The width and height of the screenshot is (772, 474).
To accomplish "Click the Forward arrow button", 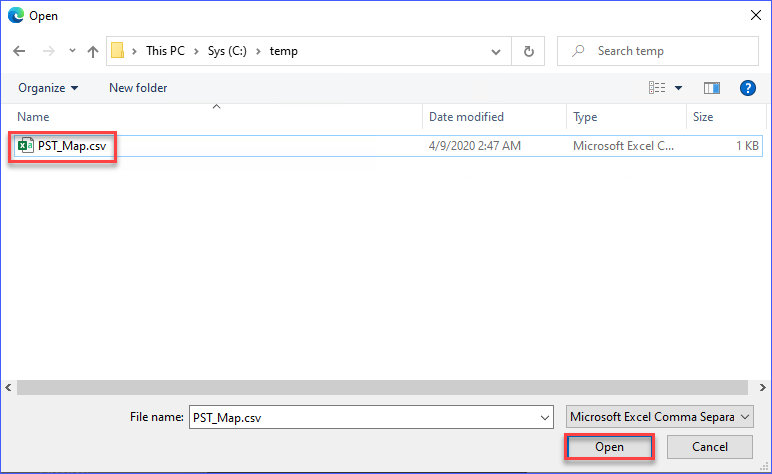I will tap(48, 51).
